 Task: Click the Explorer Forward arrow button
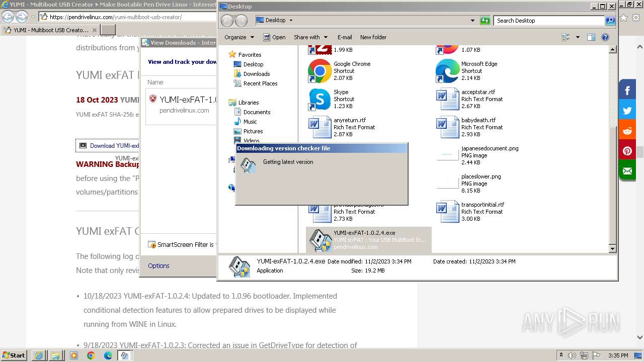[242, 21]
